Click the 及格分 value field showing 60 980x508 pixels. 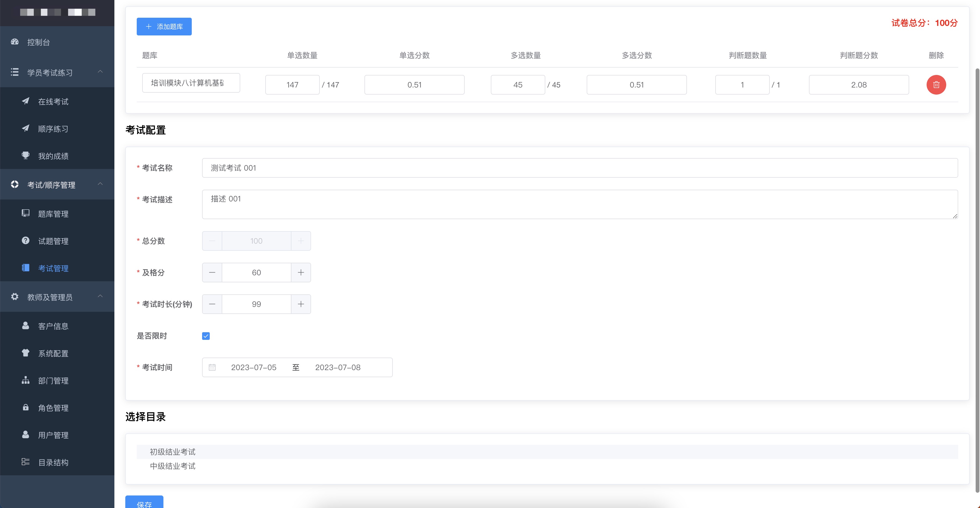pos(256,273)
